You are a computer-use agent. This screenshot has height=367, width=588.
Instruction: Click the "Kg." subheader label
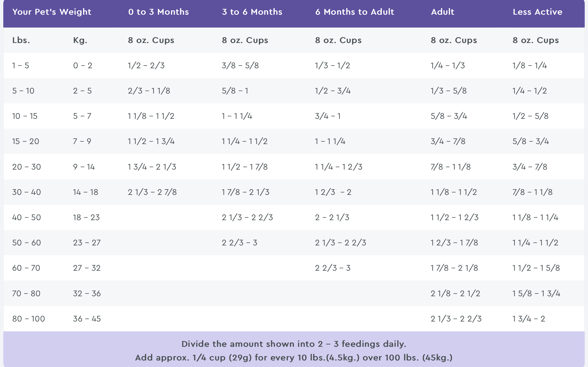80,40
